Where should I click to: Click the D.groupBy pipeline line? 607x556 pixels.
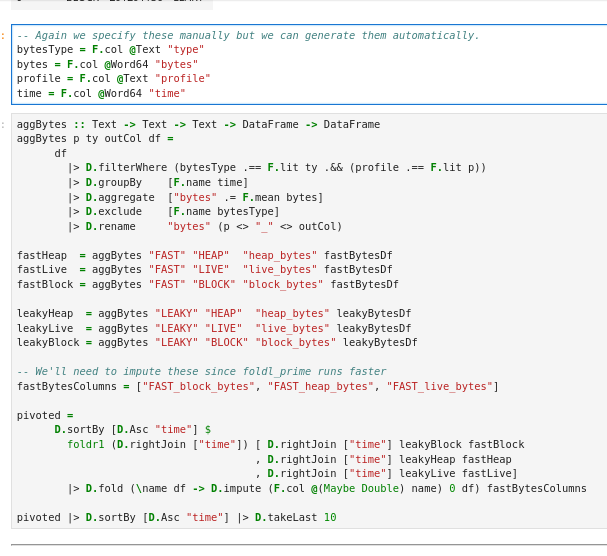click(158, 182)
